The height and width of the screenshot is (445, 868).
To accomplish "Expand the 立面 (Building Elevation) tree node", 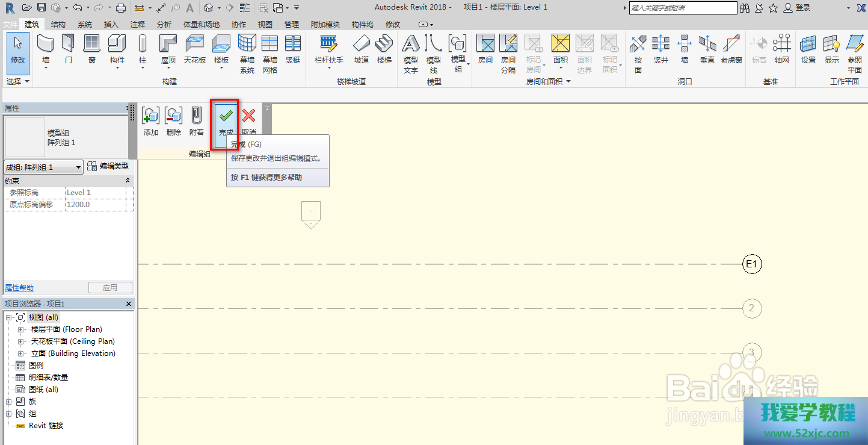I will pyautogui.click(x=20, y=353).
